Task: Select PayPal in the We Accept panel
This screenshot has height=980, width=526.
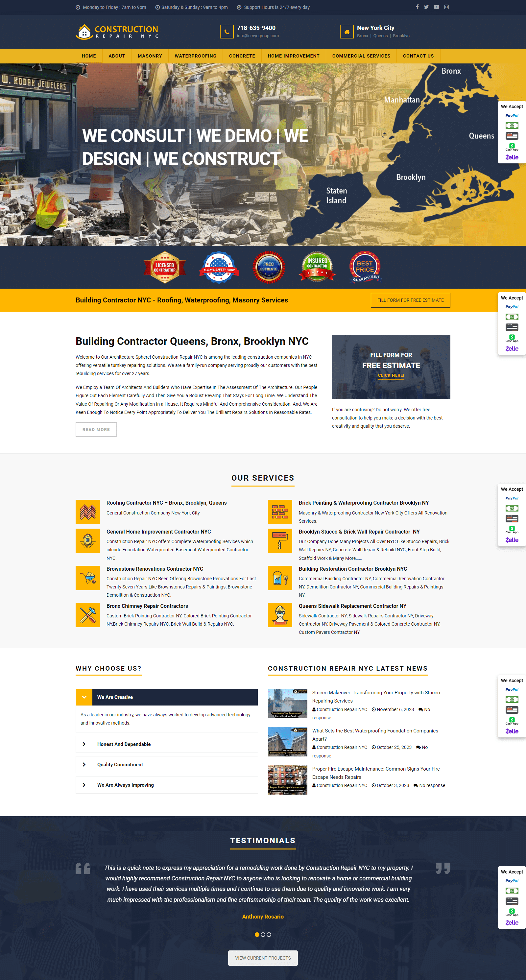Action: pyautogui.click(x=512, y=115)
